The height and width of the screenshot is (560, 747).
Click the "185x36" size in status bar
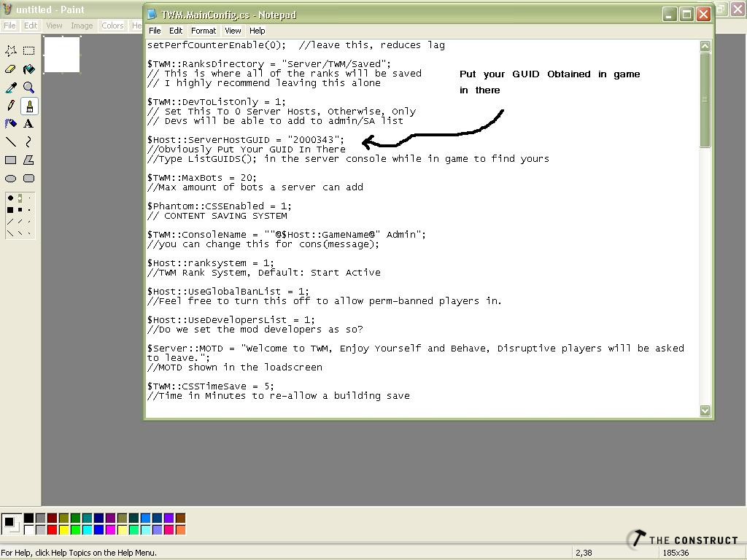coord(676,553)
